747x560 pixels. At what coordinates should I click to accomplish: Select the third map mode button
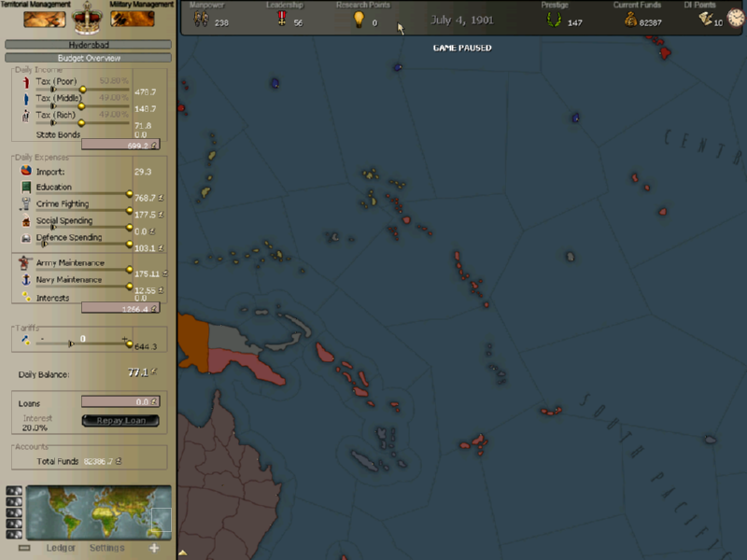pos(14,512)
